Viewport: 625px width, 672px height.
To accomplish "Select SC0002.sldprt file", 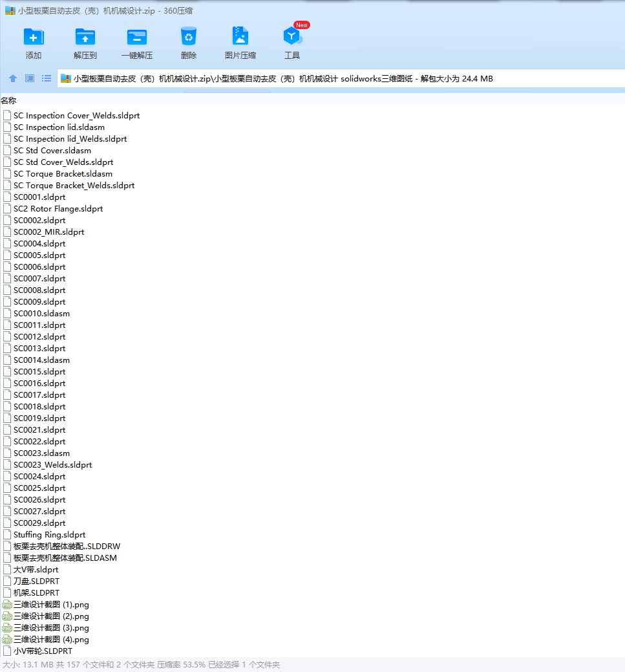I will click(x=39, y=221).
